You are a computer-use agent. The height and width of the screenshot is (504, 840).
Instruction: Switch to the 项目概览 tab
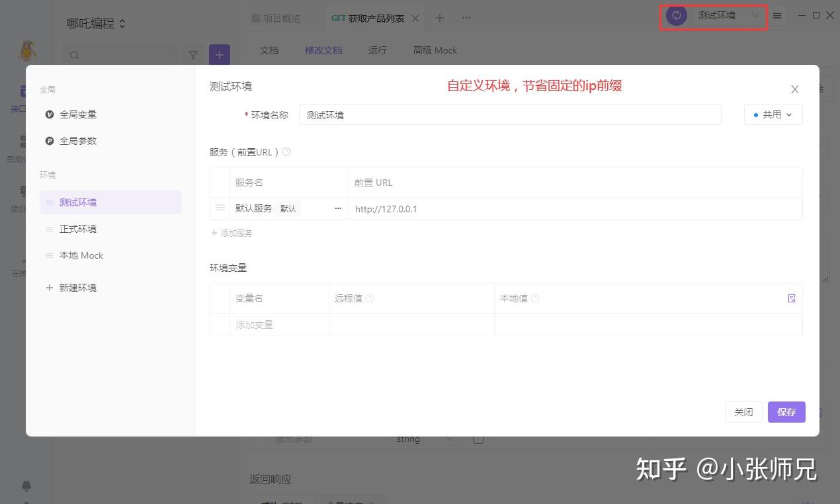tap(276, 18)
